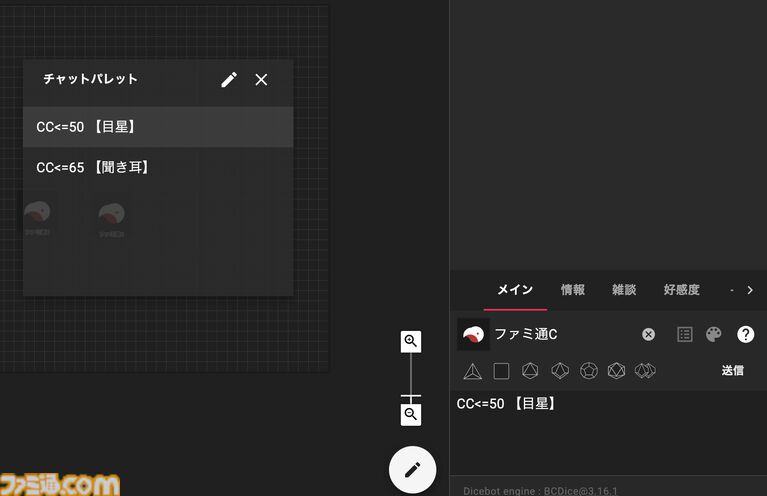This screenshot has width=767, height=496.
Task: Select palette entry CC<=65 【聞き耳】
Action: coord(158,167)
